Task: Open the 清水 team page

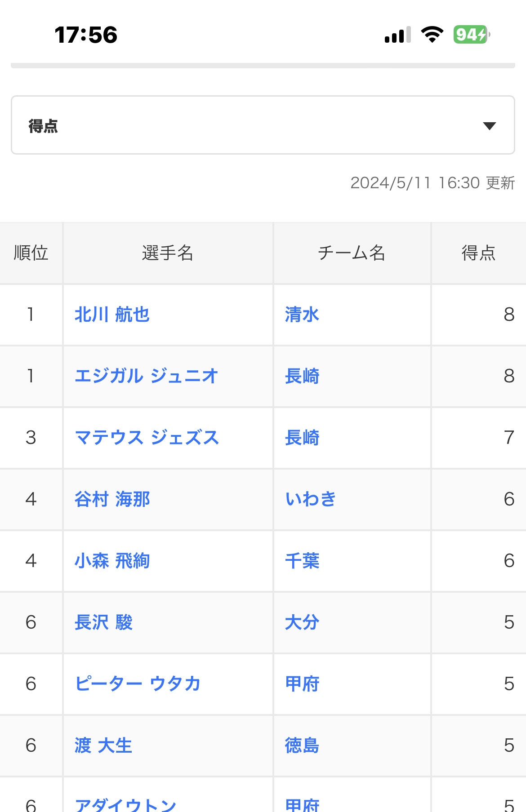Action: 302,315
